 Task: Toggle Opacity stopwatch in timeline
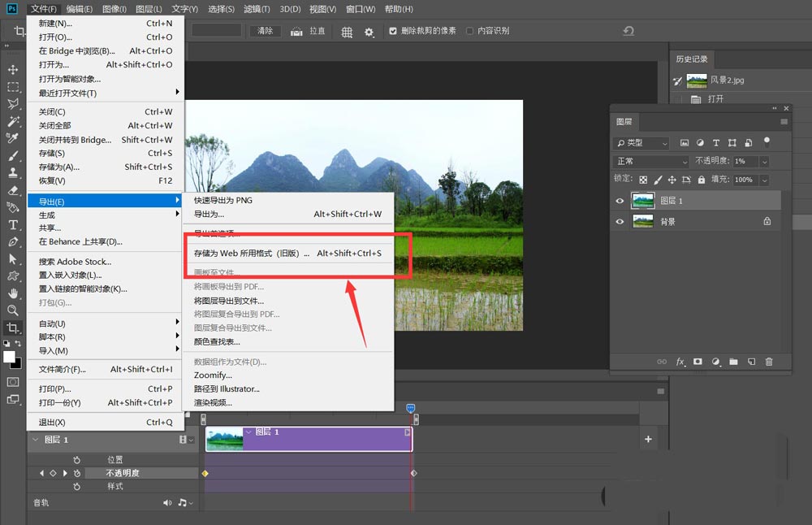76,473
